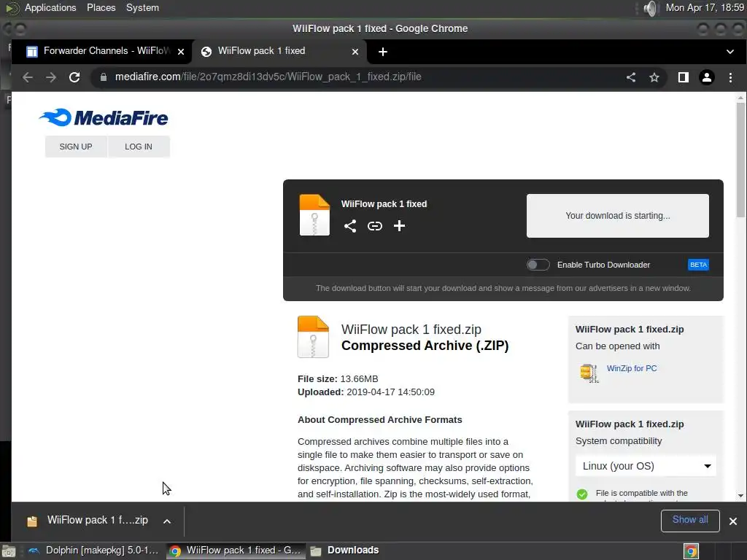This screenshot has width=747, height=560.
Task: Click the MediaFire logo
Action: [x=104, y=117]
